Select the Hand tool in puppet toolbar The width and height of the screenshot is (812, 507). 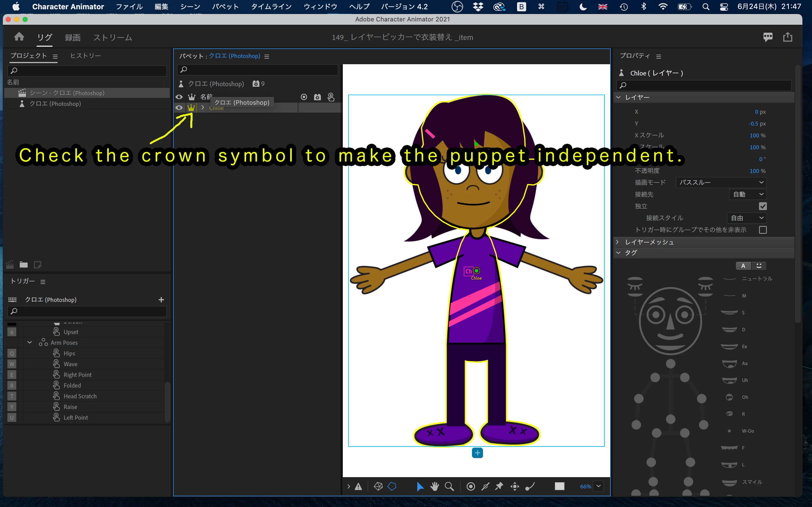(x=434, y=486)
